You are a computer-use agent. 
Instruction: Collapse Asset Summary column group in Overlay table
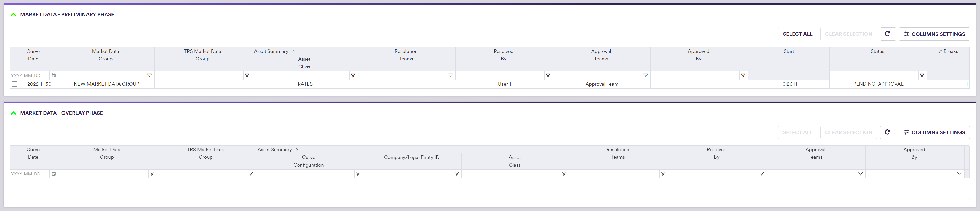click(x=297, y=149)
